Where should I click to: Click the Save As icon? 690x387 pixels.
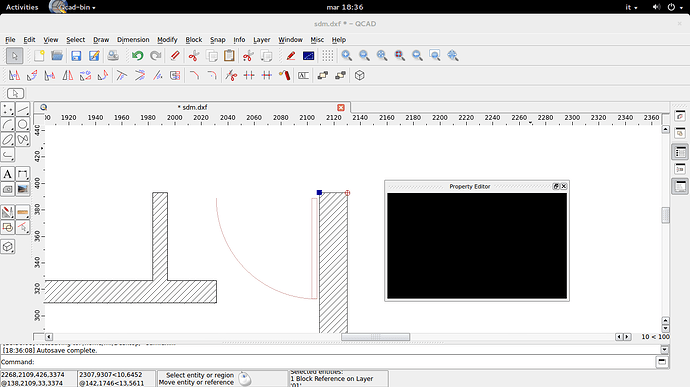click(x=94, y=56)
